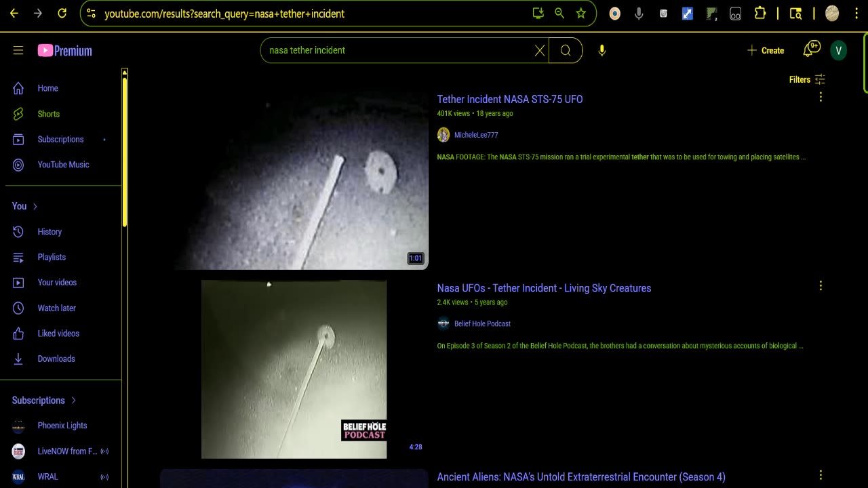Reload the page
Viewport: 868px width, 488px height.
(x=62, y=14)
